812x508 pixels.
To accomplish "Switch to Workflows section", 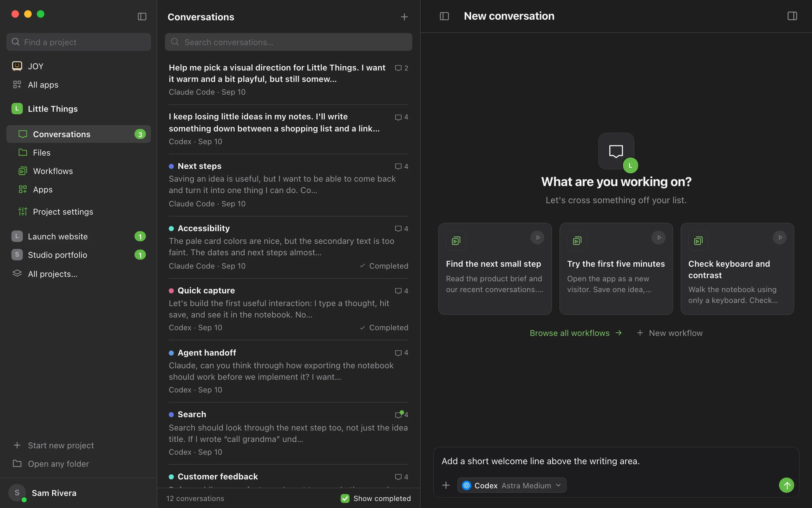I will click(x=79, y=171).
